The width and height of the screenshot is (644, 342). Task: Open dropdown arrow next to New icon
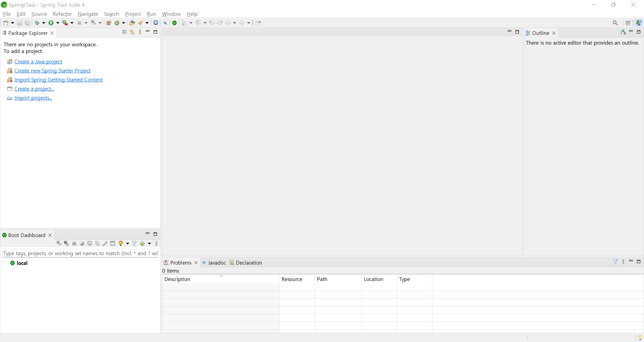coord(12,23)
